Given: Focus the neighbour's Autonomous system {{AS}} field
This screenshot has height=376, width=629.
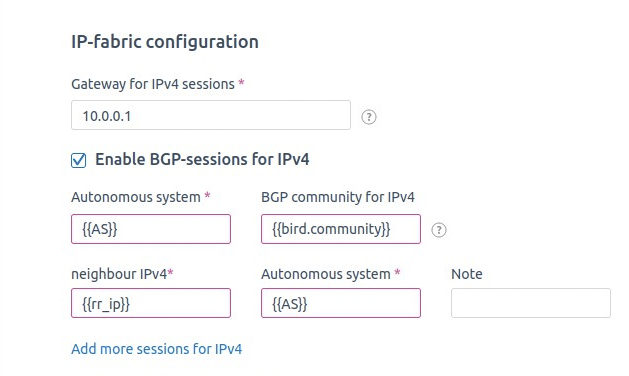Looking at the screenshot, I should [x=341, y=303].
